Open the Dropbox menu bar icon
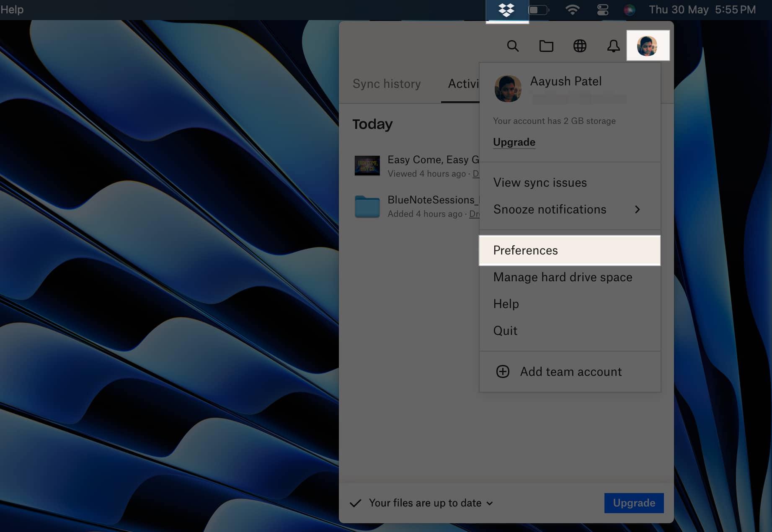Viewport: 772px width, 532px height. point(507,10)
